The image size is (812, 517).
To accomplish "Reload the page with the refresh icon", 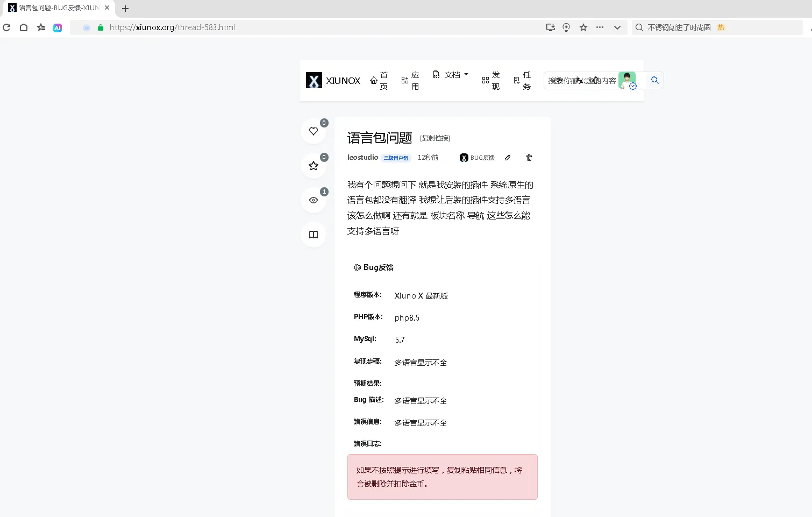I will click(6, 27).
